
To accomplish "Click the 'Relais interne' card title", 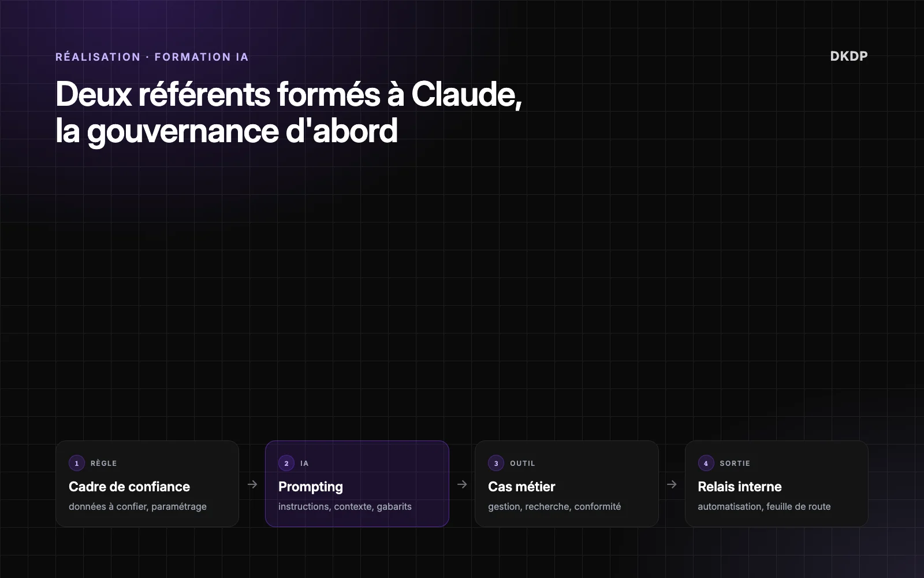I will pyautogui.click(x=739, y=487).
